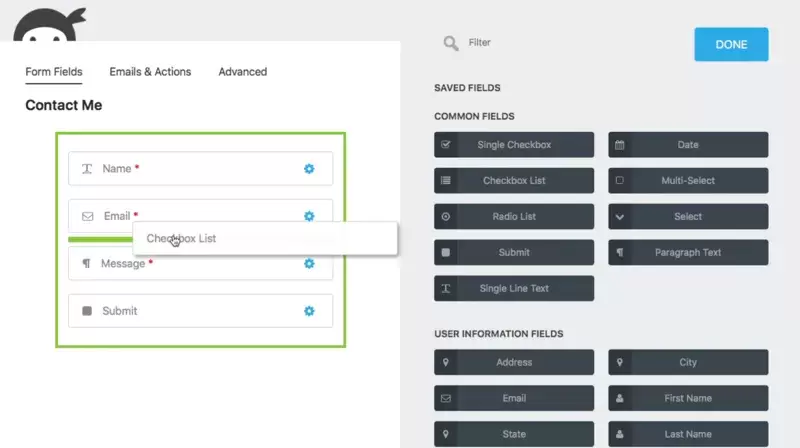Image resolution: width=800 pixels, height=448 pixels.
Task: Switch to the Form Fields tab
Action: 54,72
